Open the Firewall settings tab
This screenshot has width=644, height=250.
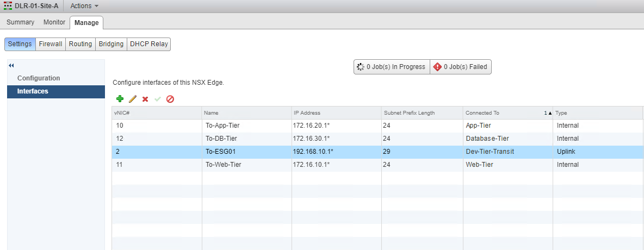(x=51, y=44)
